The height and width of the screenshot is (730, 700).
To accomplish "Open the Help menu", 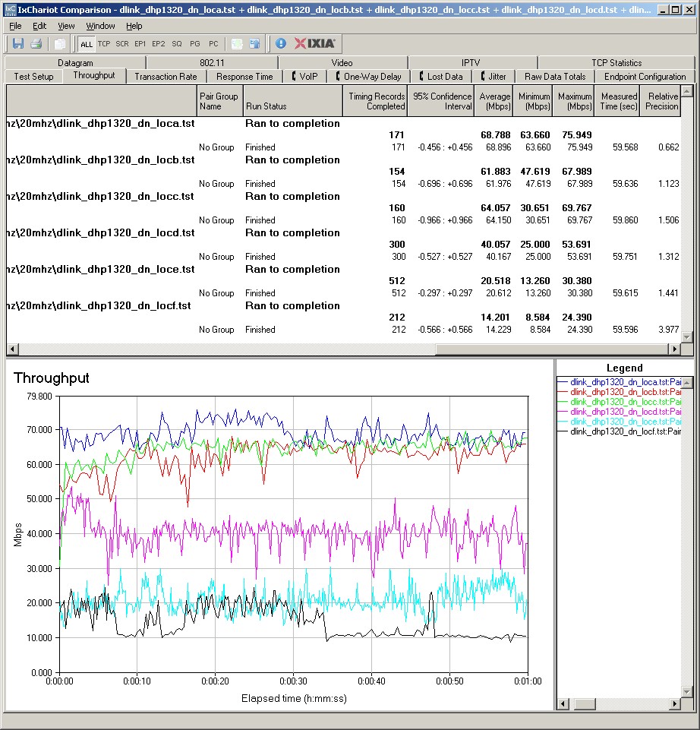I will point(134,26).
